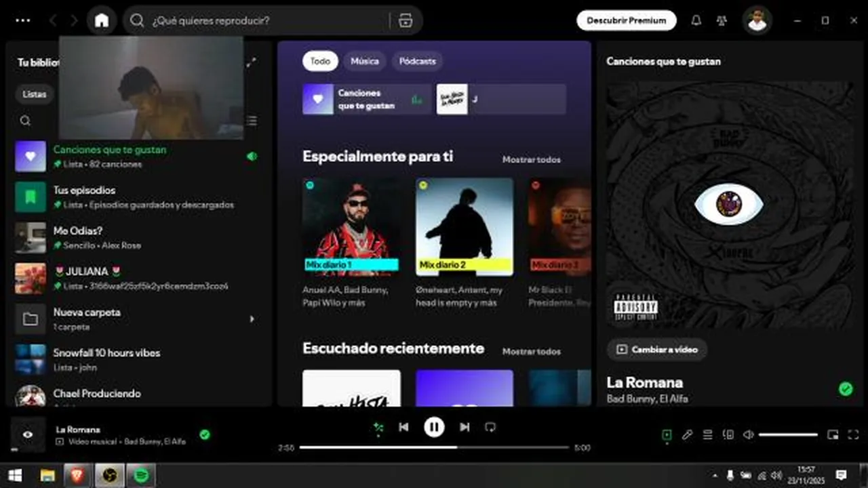Viewport: 868px width, 488px height.
Task: Select the Pódcasts filter tab
Action: coord(417,61)
